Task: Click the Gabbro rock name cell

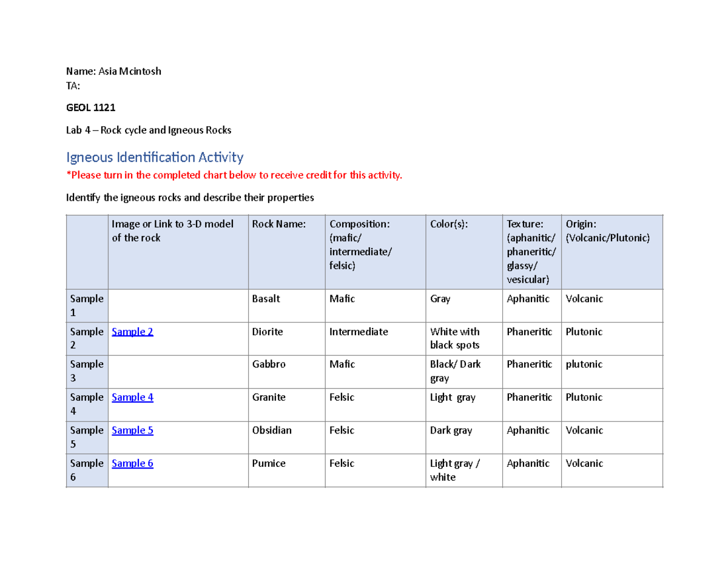Action: [287, 371]
